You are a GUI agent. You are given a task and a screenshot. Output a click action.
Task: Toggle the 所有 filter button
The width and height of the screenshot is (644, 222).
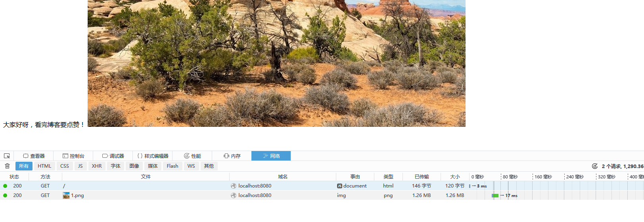(24, 166)
